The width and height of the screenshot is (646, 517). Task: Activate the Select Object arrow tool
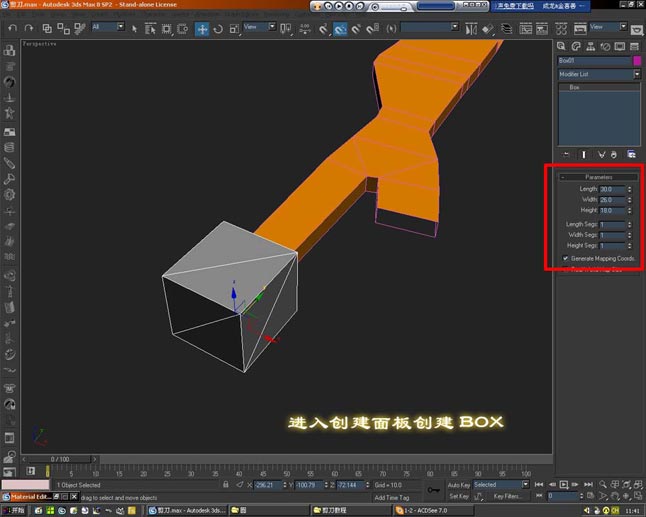click(134, 29)
